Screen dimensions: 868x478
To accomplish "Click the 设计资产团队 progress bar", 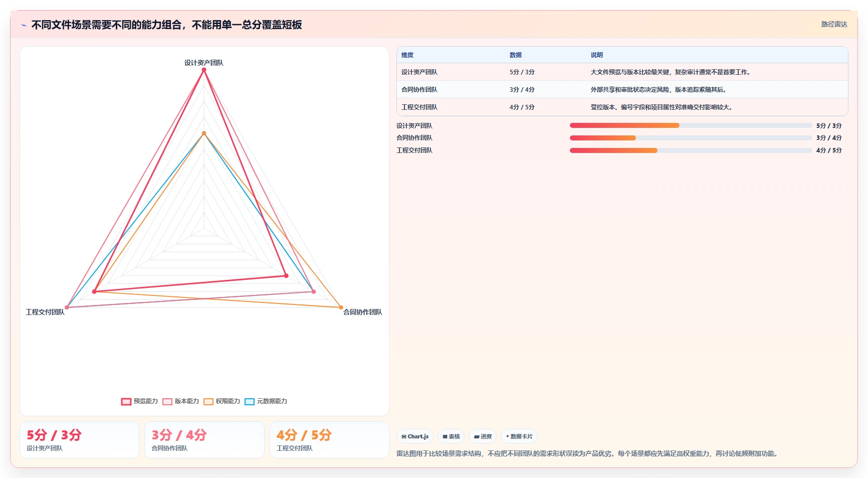I will [x=691, y=125].
